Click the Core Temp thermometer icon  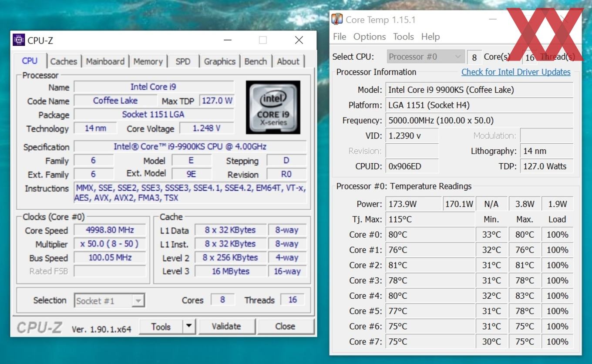(337, 19)
